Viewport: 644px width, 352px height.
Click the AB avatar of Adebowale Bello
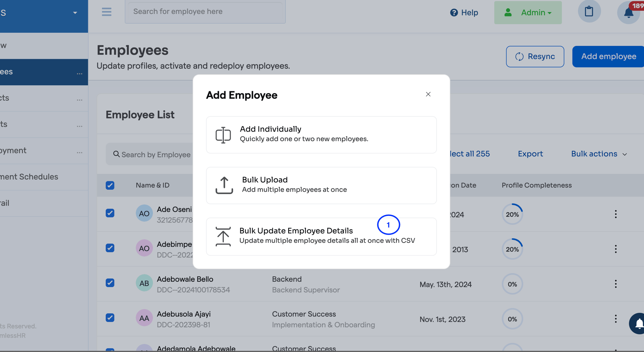(x=144, y=283)
